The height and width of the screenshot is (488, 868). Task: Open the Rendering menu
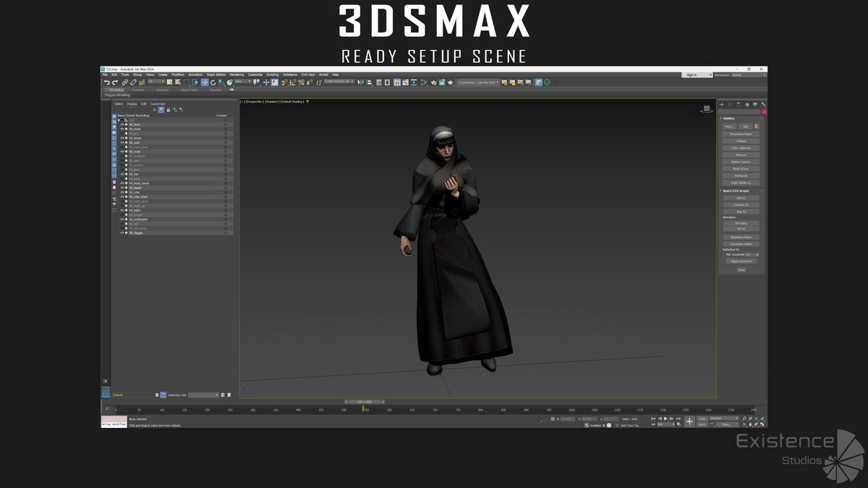237,74
